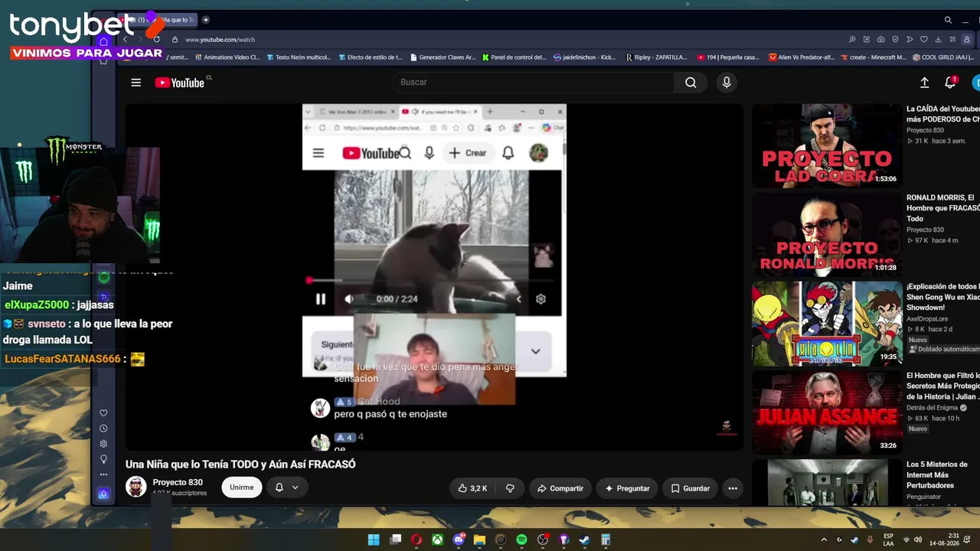Image resolution: width=980 pixels, height=551 pixels.
Task: Open the YouTube upload icon
Action: [924, 83]
